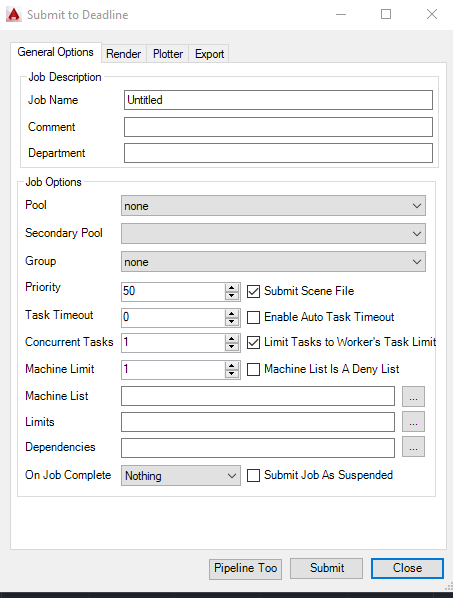Increase Concurrent Tasks with up arrow

[231, 338]
